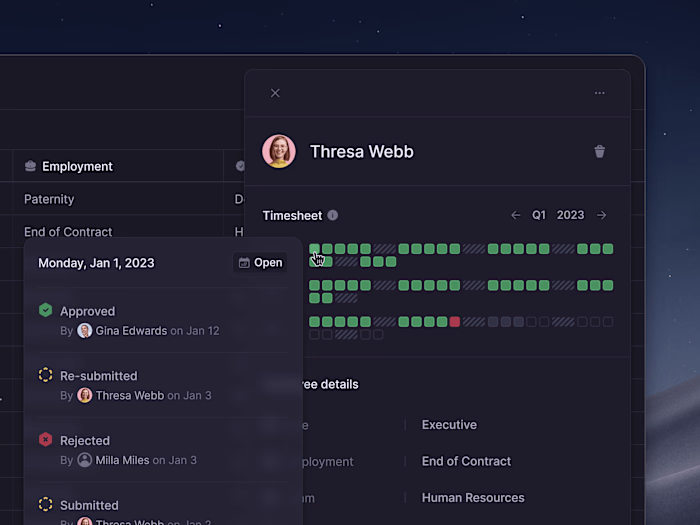Click the Employment column briefcase icon
700x525 pixels.
pyautogui.click(x=30, y=166)
